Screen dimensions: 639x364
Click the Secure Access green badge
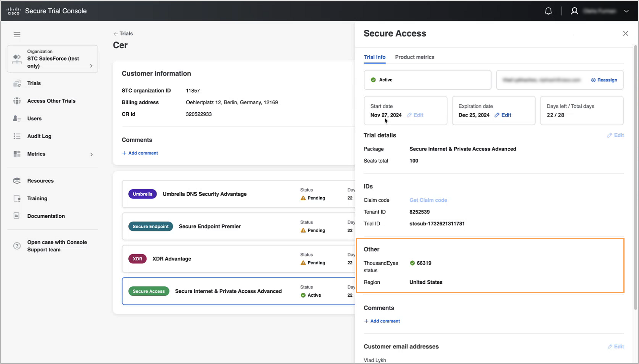(x=149, y=291)
